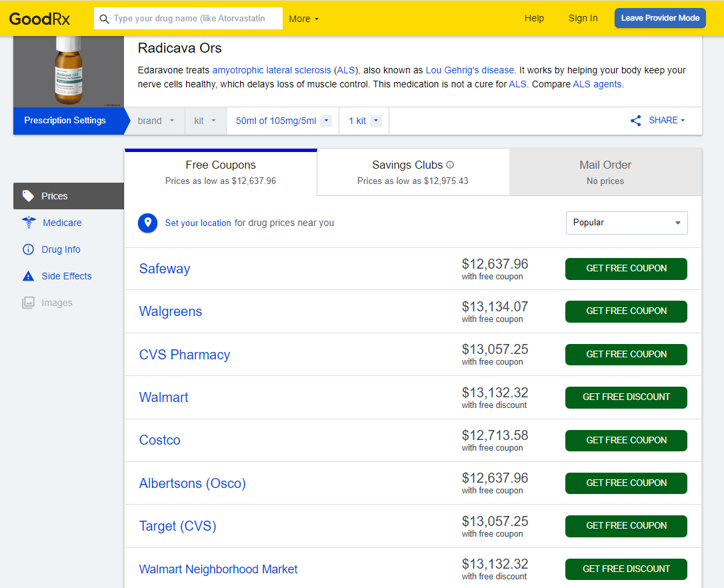Get free coupon for Albertsons (Osco)
724x588 pixels.
(x=626, y=483)
